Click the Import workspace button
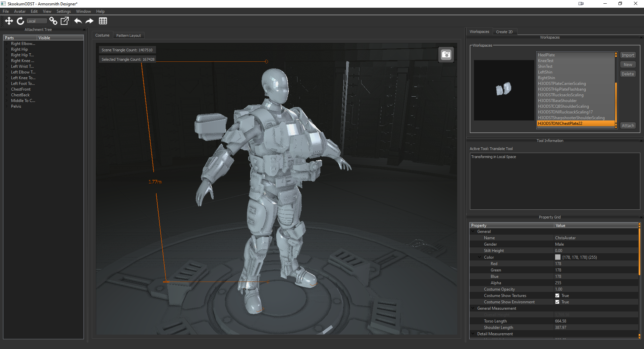644x349 pixels. point(628,55)
